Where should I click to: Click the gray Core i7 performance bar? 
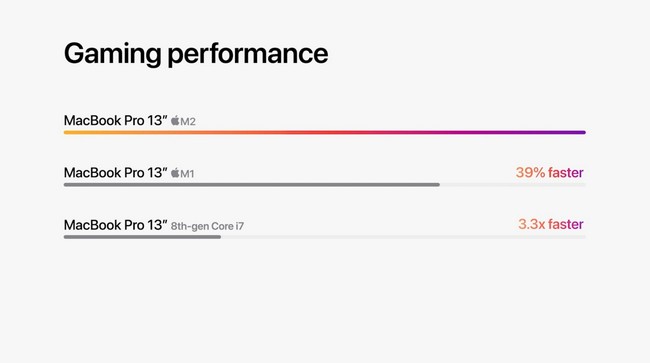(142, 237)
